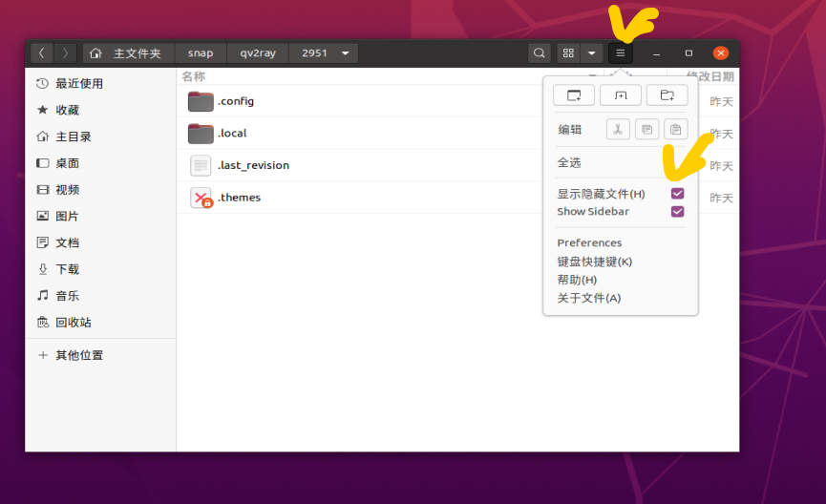Select 收藏 starred in the sidebar
The image size is (826, 504).
click(100, 110)
